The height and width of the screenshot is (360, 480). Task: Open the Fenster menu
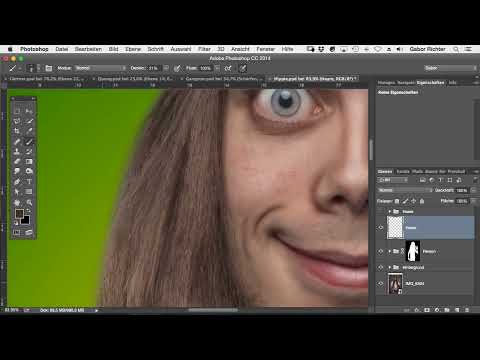coord(265,49)
